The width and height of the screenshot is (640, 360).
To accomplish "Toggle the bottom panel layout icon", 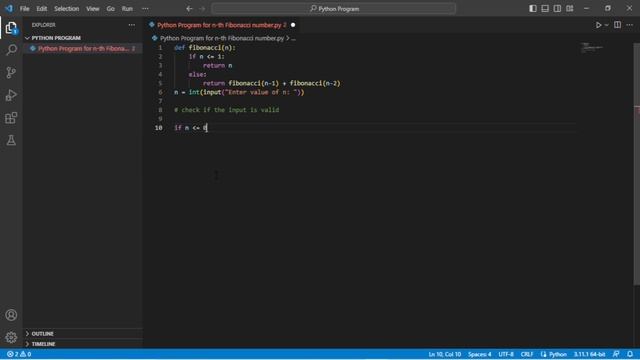I will [x=545, y=9].
